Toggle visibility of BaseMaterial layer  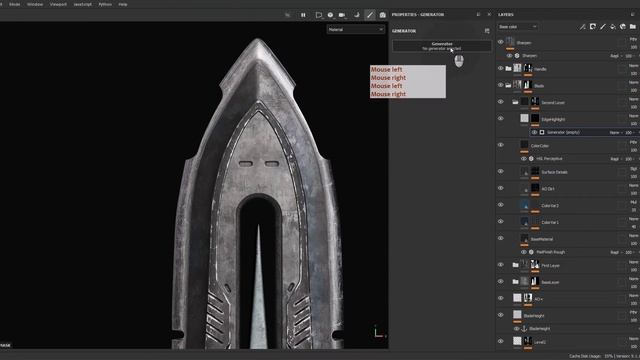point(500,239)
